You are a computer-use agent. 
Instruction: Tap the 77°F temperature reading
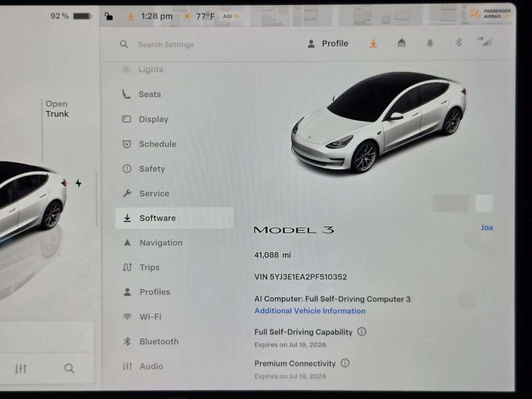(x=205, y=16)
